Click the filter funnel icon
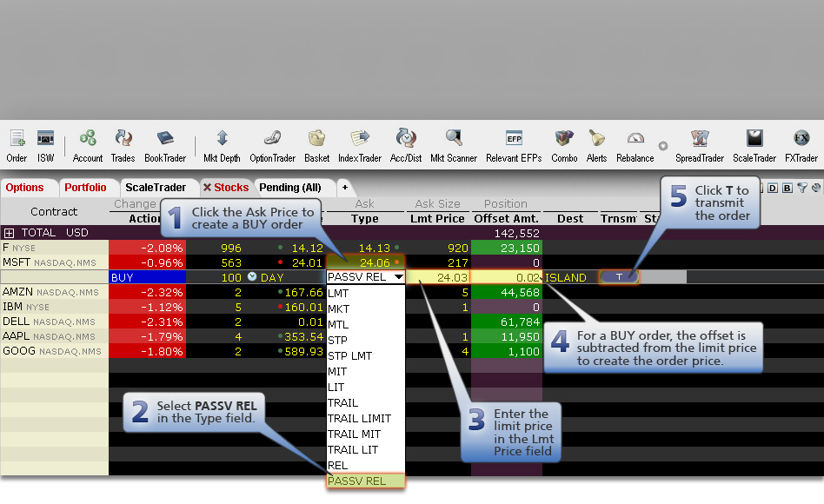Viewport: 824px width, 504px height. (x=802, y=188)
